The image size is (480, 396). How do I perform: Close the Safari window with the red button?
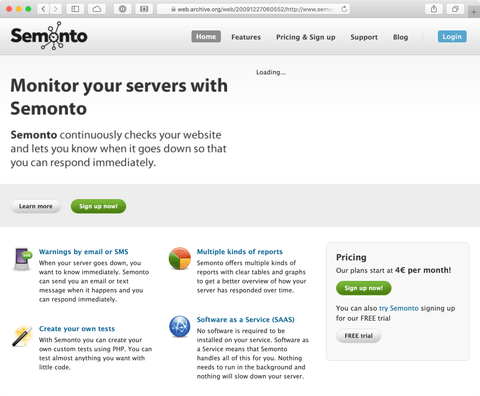pyautogui.click(x=9, y=9)
